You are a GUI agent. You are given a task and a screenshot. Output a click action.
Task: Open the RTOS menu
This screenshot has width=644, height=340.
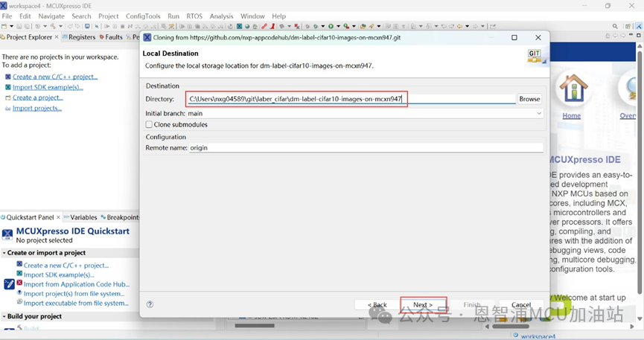click(194, 16)
